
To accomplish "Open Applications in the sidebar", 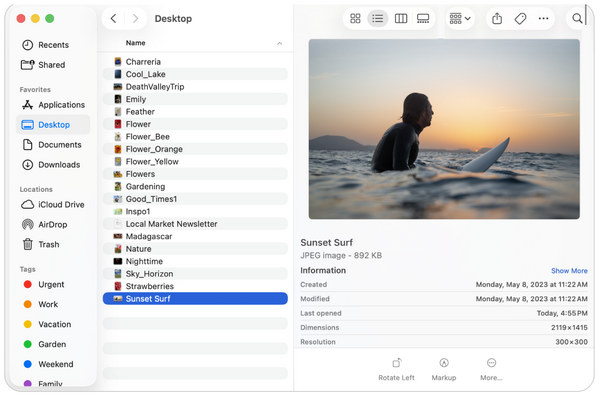I will [x=53, y=105].
